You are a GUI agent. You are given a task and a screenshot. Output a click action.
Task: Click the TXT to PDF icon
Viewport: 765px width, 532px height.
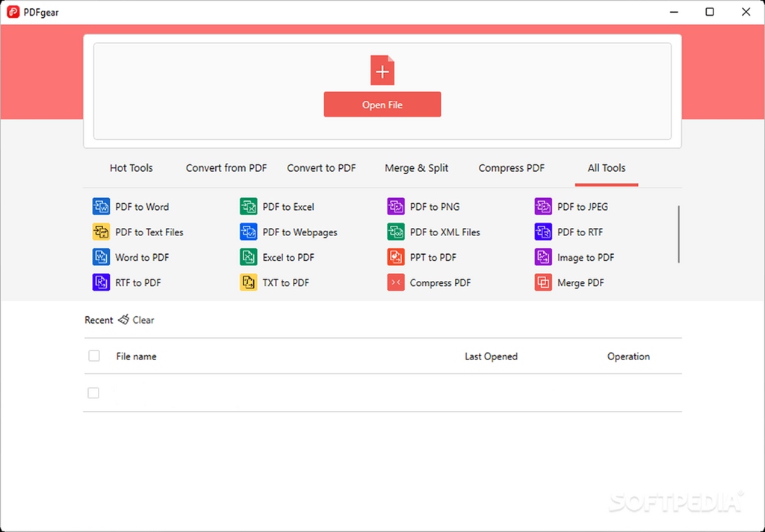(x=248, y=282)
